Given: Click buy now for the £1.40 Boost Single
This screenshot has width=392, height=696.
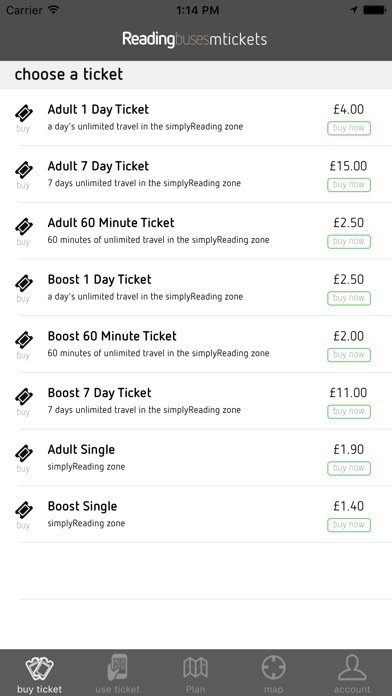Looking at the screenshot, I should pyautogui.click(x=349, y=525).
